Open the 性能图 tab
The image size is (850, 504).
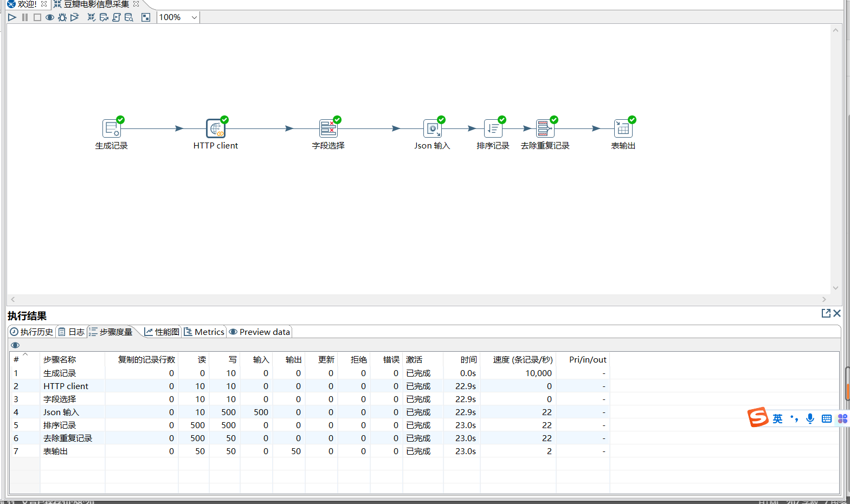click(x=162, y=332)
